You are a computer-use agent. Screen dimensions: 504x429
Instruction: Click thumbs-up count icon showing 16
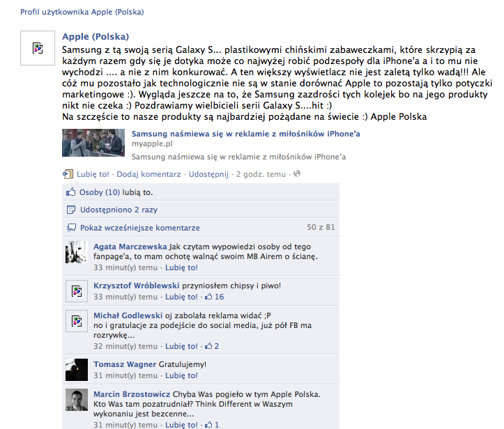coord(208,297)
